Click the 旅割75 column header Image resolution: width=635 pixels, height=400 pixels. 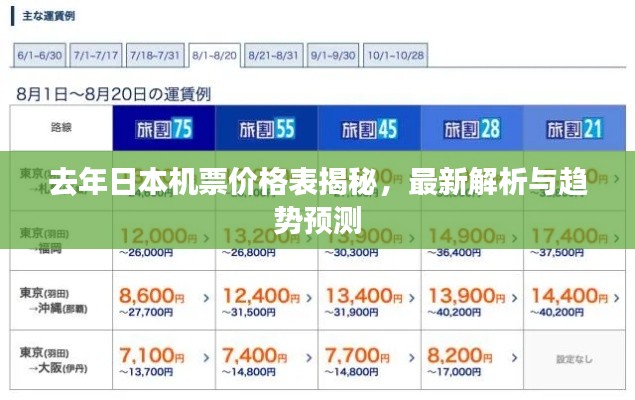tap(164, 128)
